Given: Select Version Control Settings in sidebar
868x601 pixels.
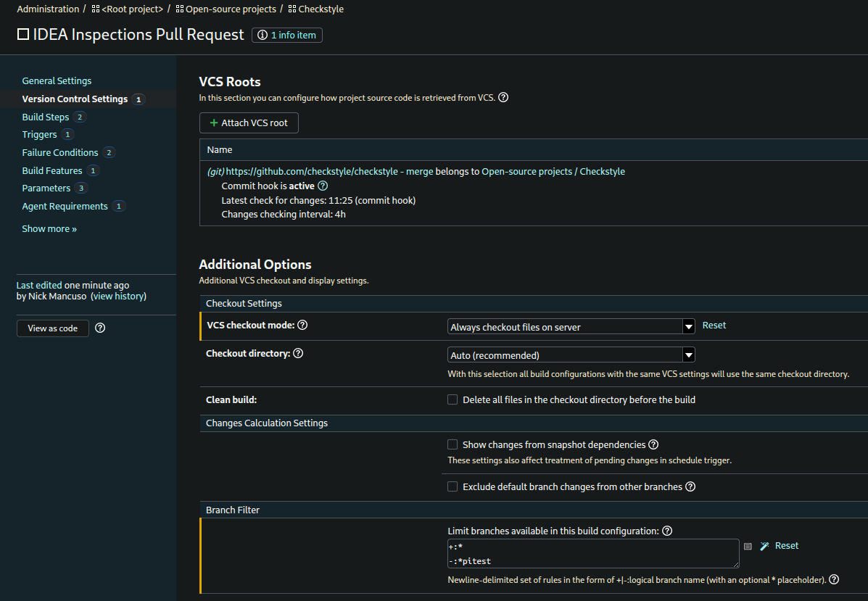Looking at the screenshot, I should click(x=75, y=99).
